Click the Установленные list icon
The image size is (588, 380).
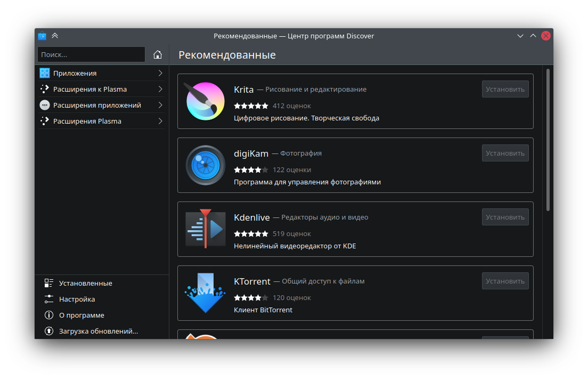tap(49, 283)
